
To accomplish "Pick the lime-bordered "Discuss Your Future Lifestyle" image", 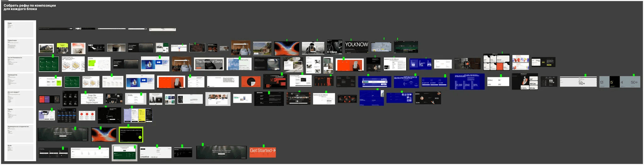I will 131,135.
